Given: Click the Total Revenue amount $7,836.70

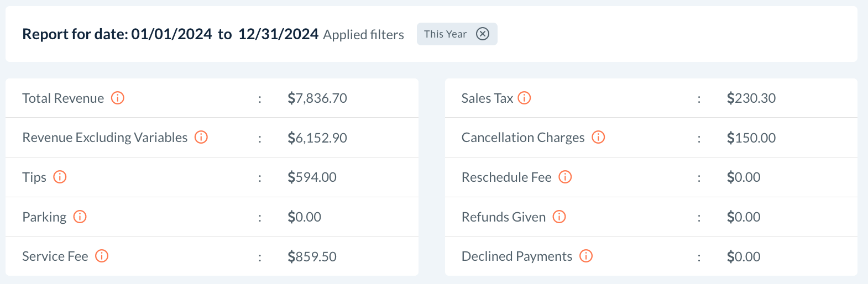Looking at the screenshot, I should [x=317, y=98].
